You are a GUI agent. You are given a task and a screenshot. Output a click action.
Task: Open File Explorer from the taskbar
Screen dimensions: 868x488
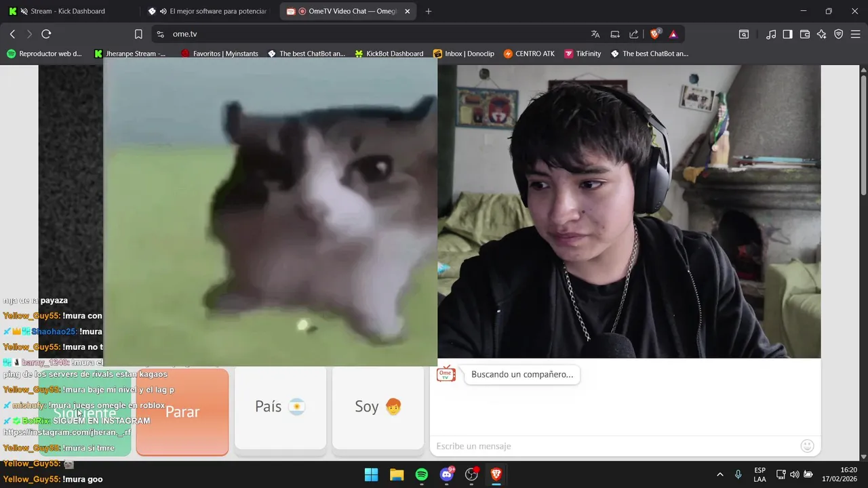point(397,474)
